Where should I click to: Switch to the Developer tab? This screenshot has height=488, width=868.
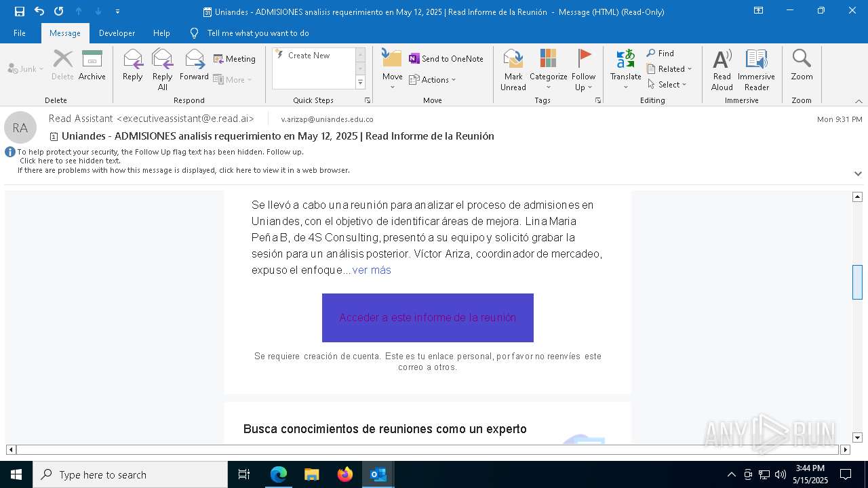pos(117,33)
